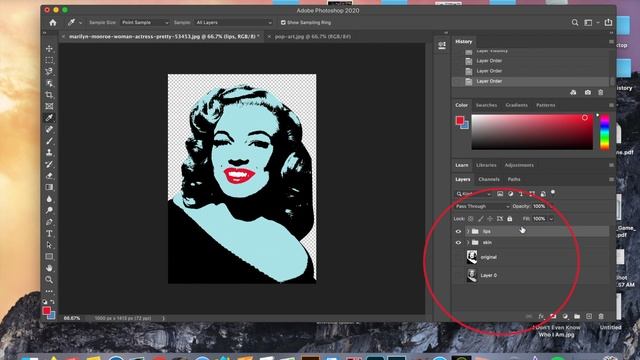Select the Brush tool
This screenshot has height=360, width=640.
49,141
